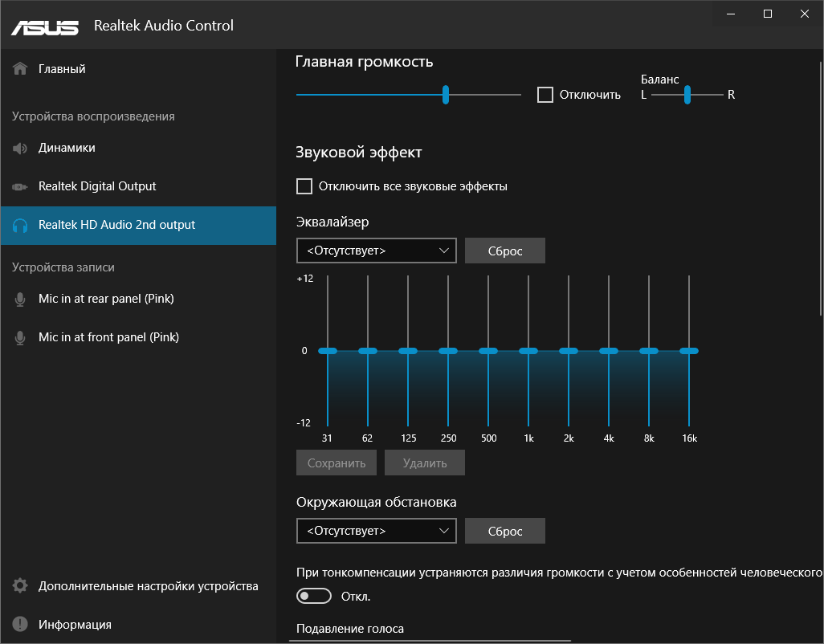Image resolution: width=824 pixels, height=644 pixels.
Task: Click the speaker icon for Динамики
Action: coord(21,149)
